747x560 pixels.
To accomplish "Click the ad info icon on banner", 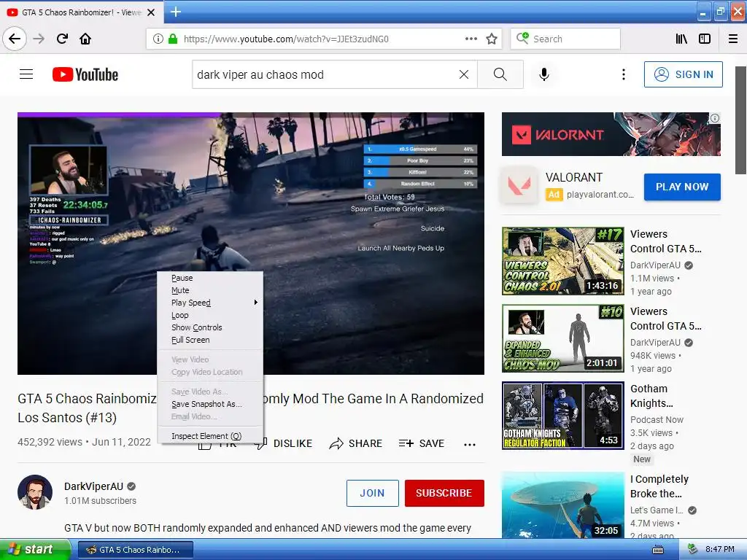I will [x=715, y=118].
